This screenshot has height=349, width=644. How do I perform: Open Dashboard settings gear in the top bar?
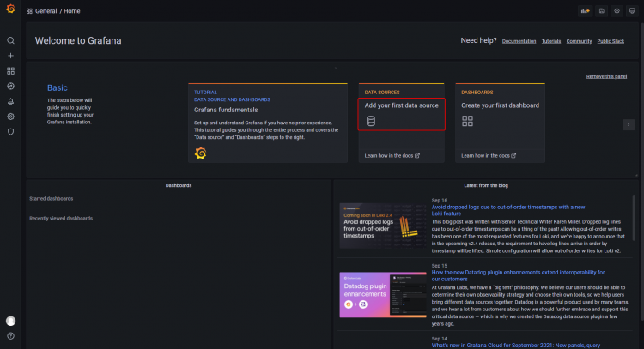tap(617, 11)
